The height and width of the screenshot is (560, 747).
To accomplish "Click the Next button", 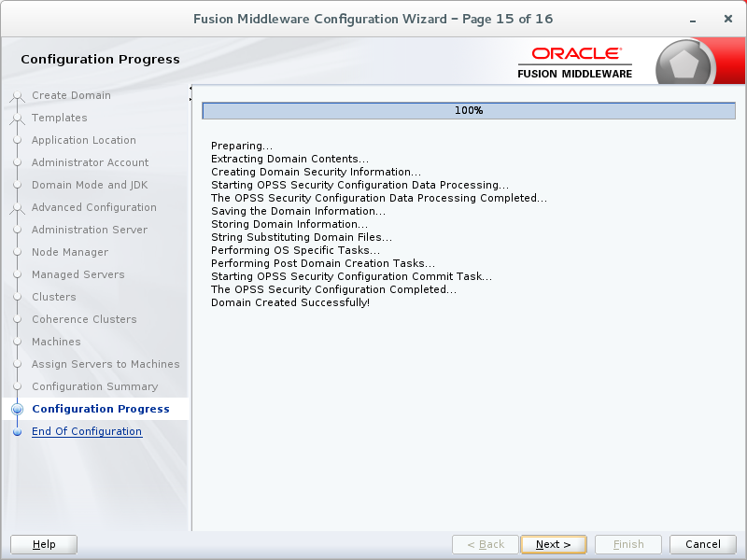I will [x=553, y=544].
